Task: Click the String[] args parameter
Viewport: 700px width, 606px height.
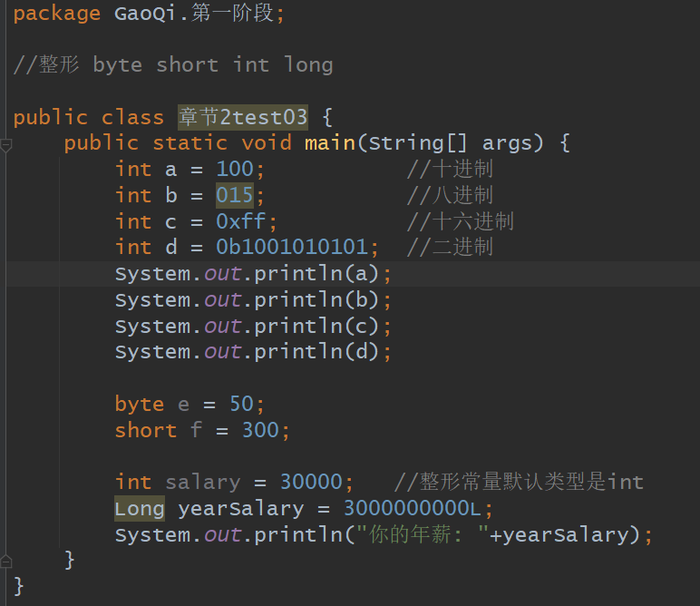Action: point(455,143)
